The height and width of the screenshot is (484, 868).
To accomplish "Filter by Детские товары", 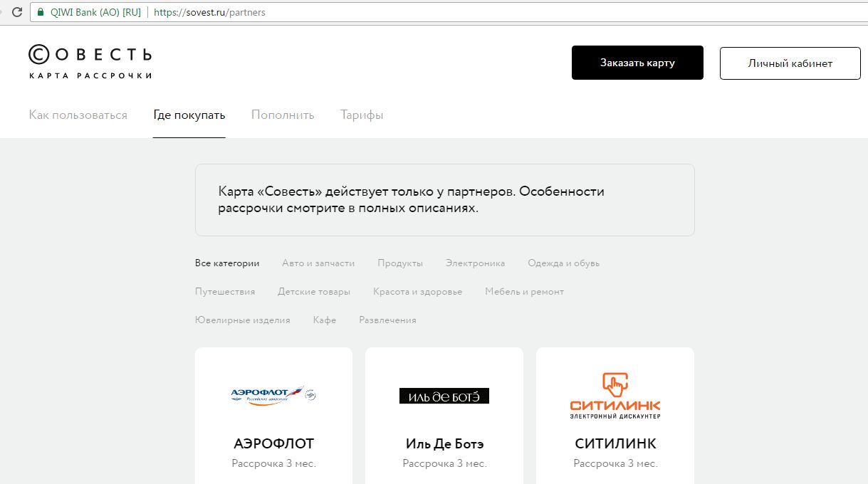I will [314, 292].
